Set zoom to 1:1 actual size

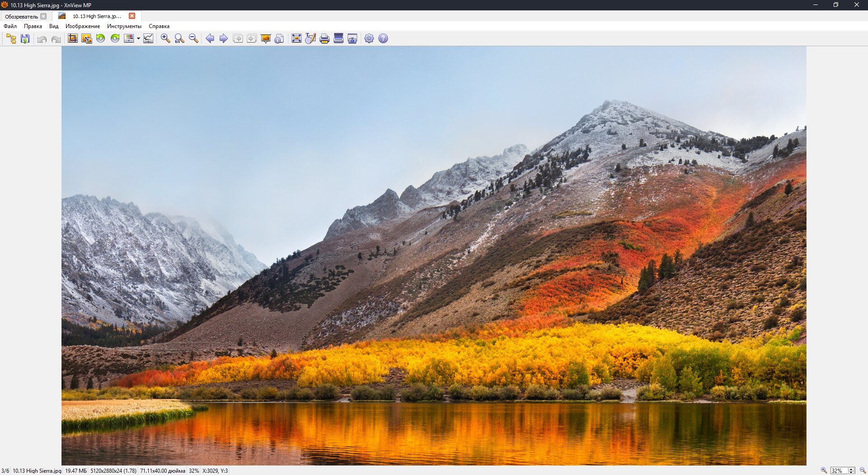(179, 38)
